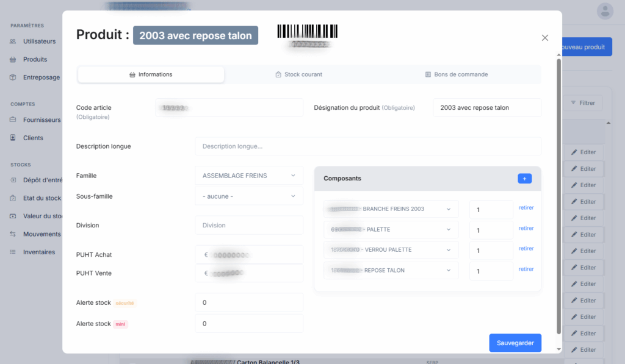The height and width of the screenshot is (364, 625).
Task: Click the user avatar icon
Action: point(605,10)
